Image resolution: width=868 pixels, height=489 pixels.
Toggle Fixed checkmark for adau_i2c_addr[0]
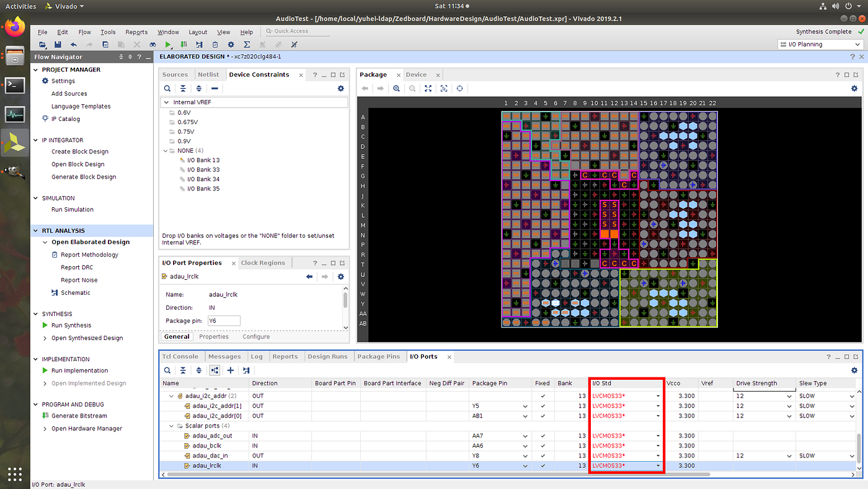click(542, 416)
